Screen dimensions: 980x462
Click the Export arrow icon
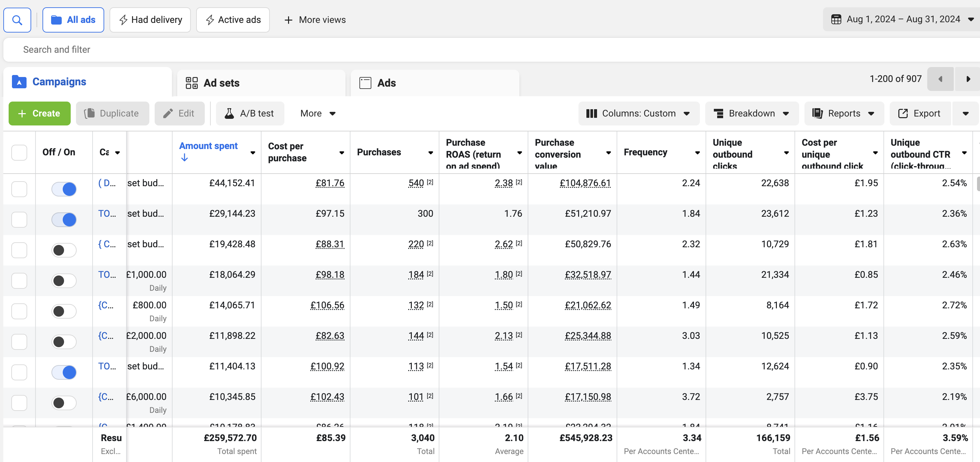pyautogui.click(x=903, y=114)
